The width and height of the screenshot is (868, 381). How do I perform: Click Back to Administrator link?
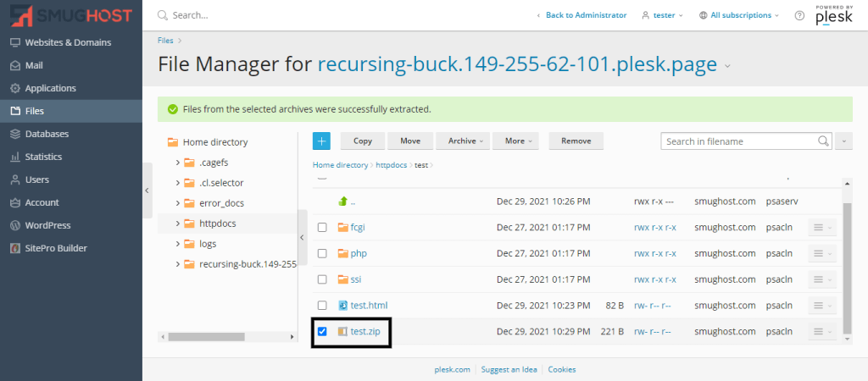point(587,15)
